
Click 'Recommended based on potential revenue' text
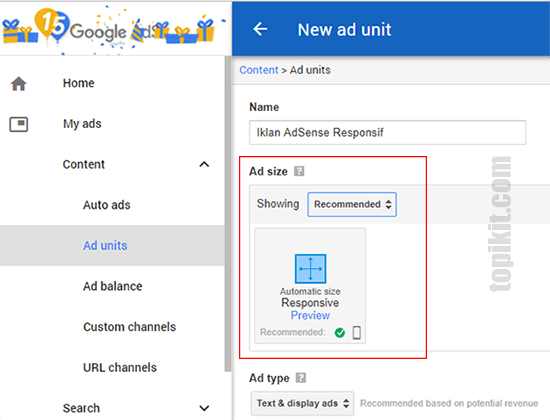(449, 403)
